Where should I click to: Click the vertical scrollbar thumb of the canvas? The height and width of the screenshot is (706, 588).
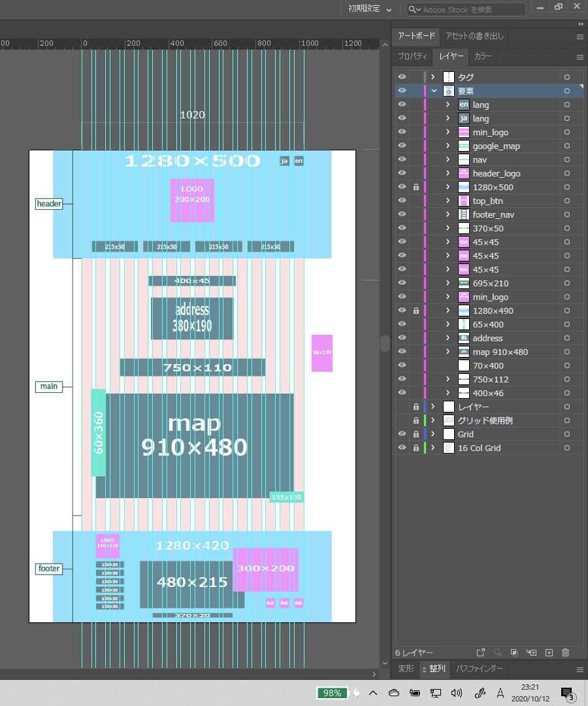[x=385, y=344]
